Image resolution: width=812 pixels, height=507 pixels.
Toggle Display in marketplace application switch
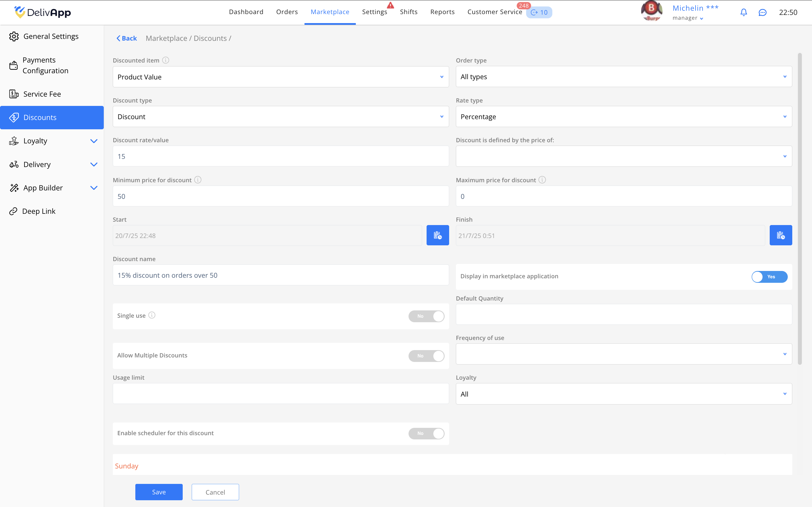769,277
